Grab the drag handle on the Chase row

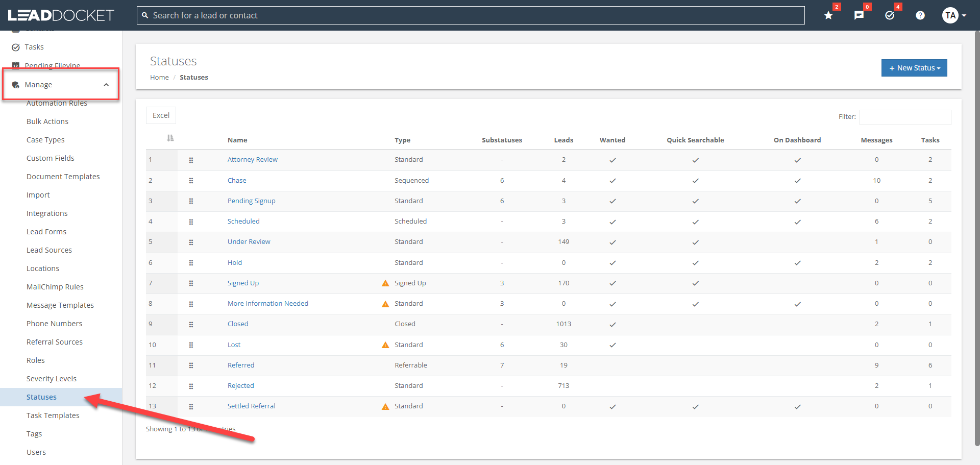[x=191, y=181]
